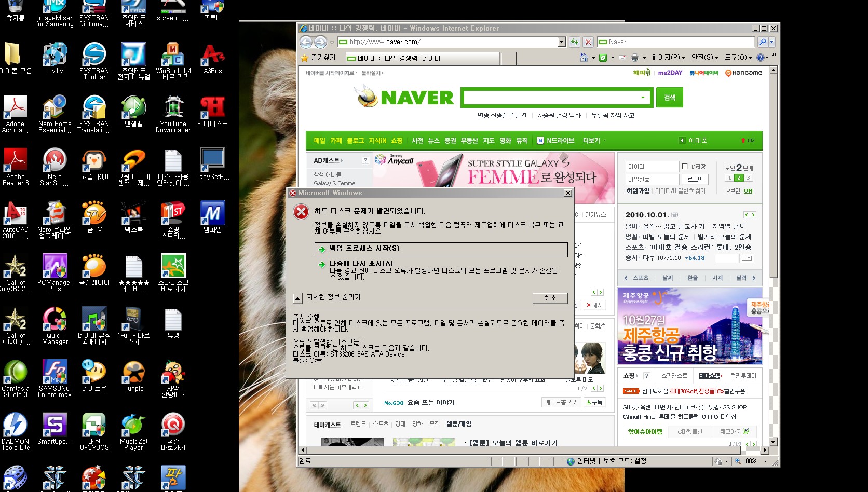
Task: Open the A3Box desktop icon
Action: pyautogui.click(x=213, y=58)
